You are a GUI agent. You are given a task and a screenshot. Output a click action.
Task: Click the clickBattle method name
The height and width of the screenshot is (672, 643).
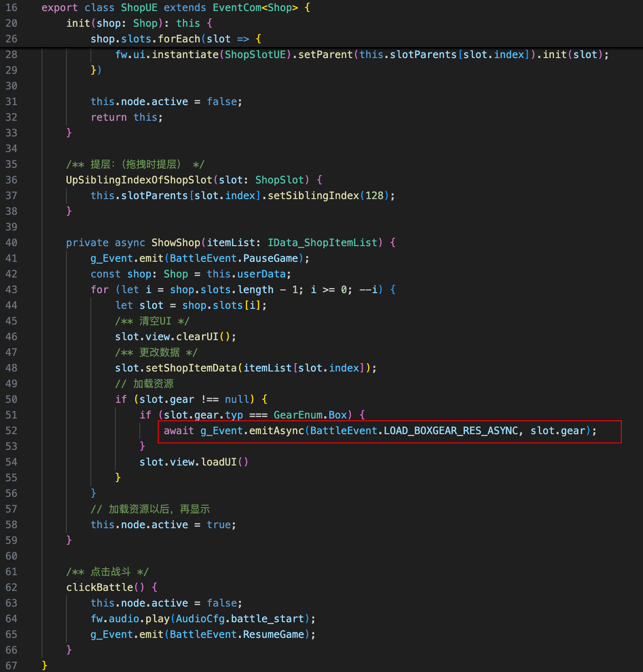pyautogui.click(x=100, y=587)
